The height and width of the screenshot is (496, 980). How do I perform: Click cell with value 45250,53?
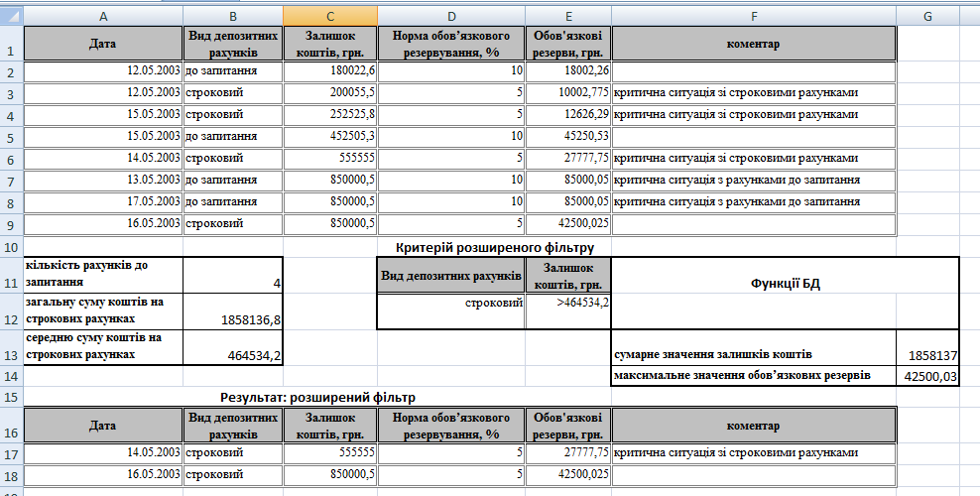(568, 137)
